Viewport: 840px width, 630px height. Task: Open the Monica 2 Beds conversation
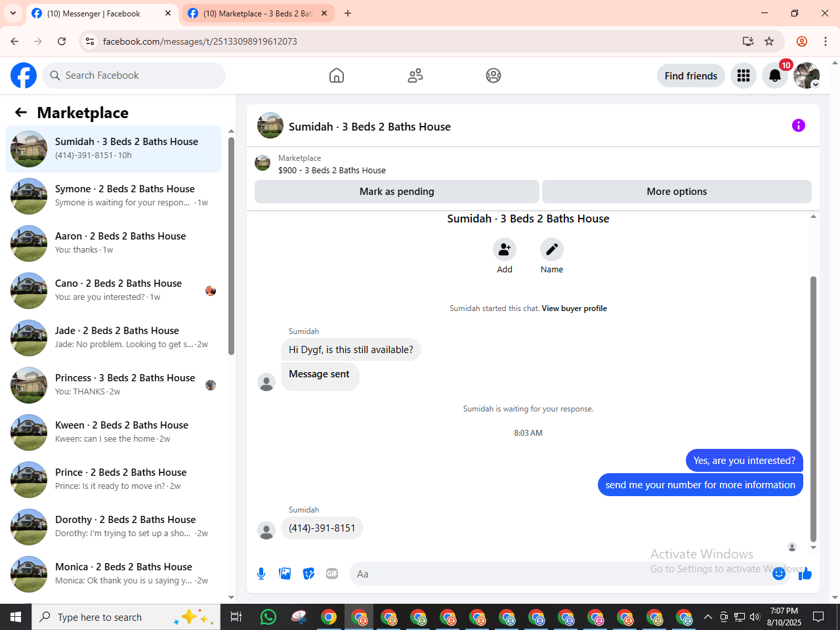[113, 574]
